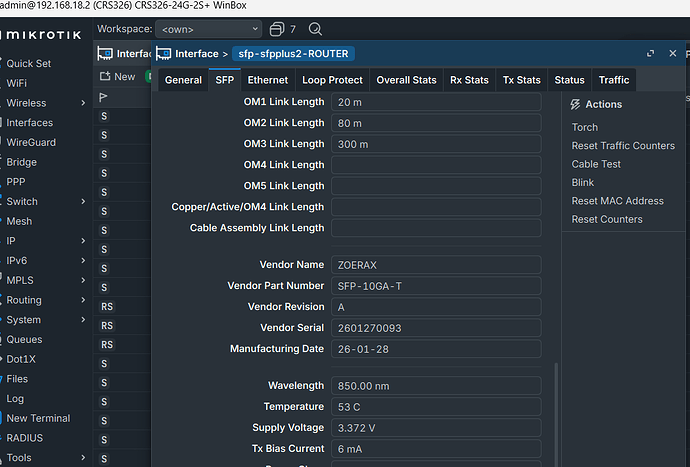Click Reset MAC Address
The height and width of the screenshot is (467, 690).
pyautogui.click(x=617, y=201)
